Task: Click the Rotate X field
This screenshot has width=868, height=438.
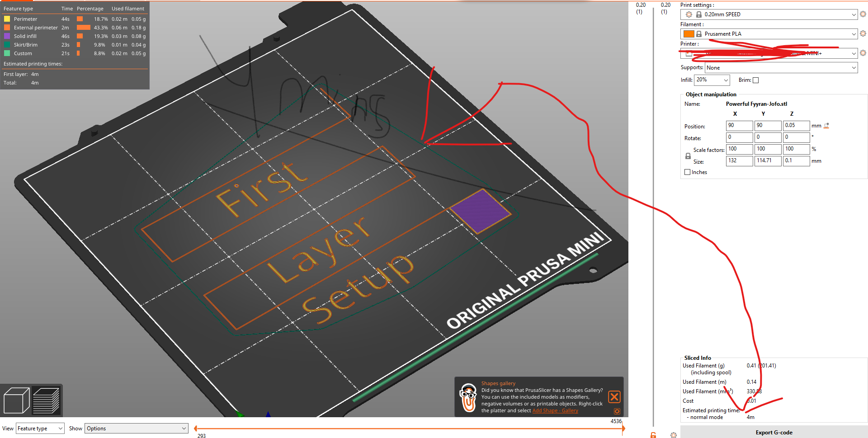Action: (x=740, y=137)
